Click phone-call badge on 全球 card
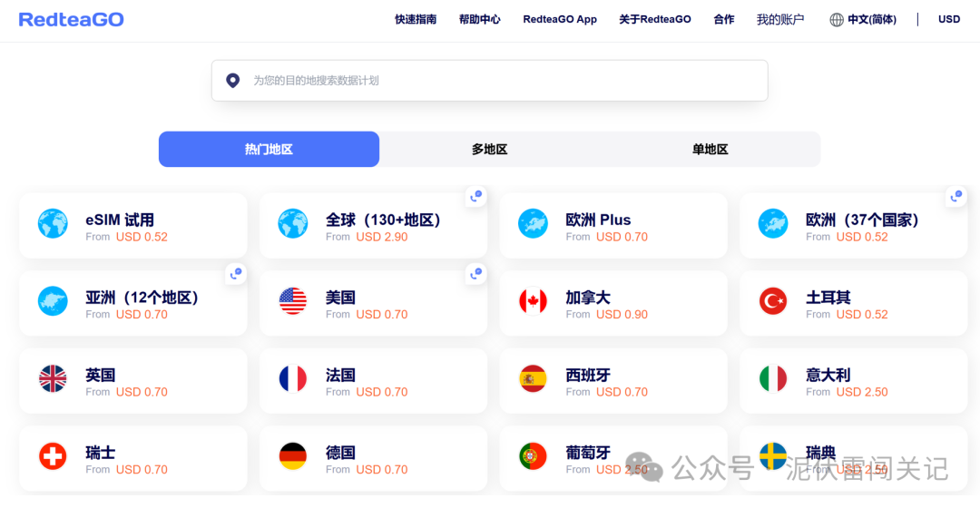This screenshot has height=508, width=980. pos(476,196)
